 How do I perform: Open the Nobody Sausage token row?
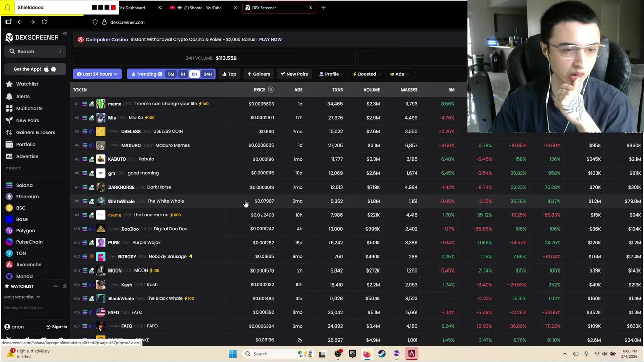click(357, 256)
